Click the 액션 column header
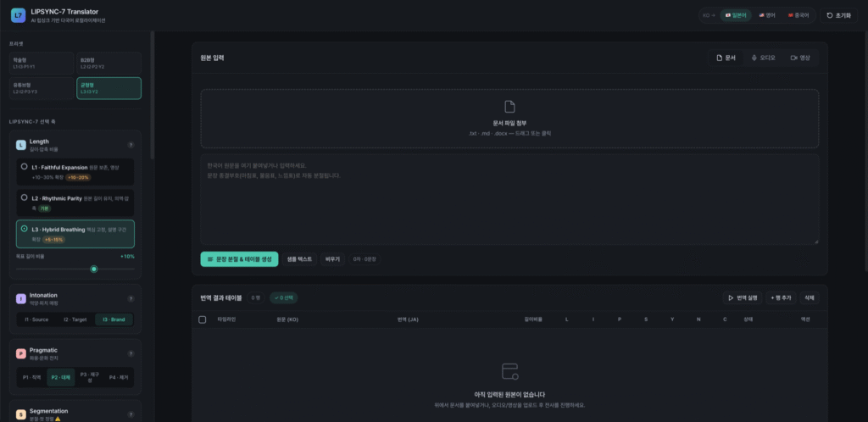 click(805, 319)
